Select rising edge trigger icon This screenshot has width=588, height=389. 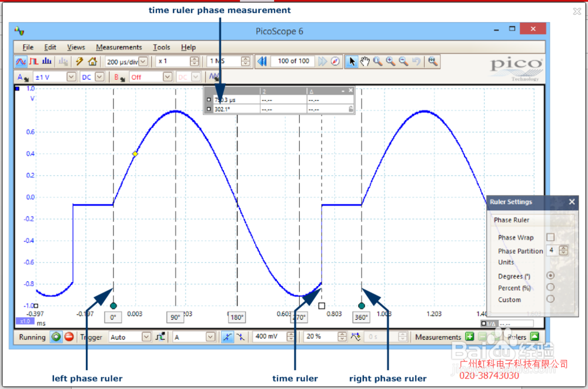click(227, 337)
